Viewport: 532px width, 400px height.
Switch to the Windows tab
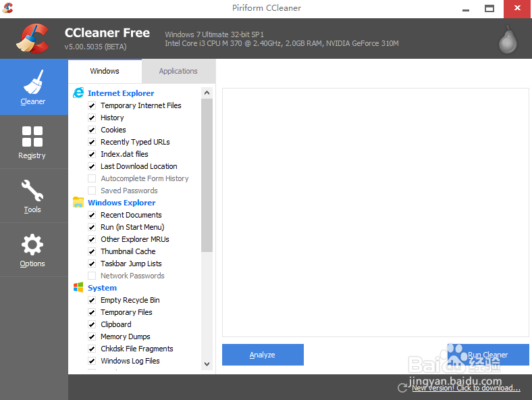[105, 71]
